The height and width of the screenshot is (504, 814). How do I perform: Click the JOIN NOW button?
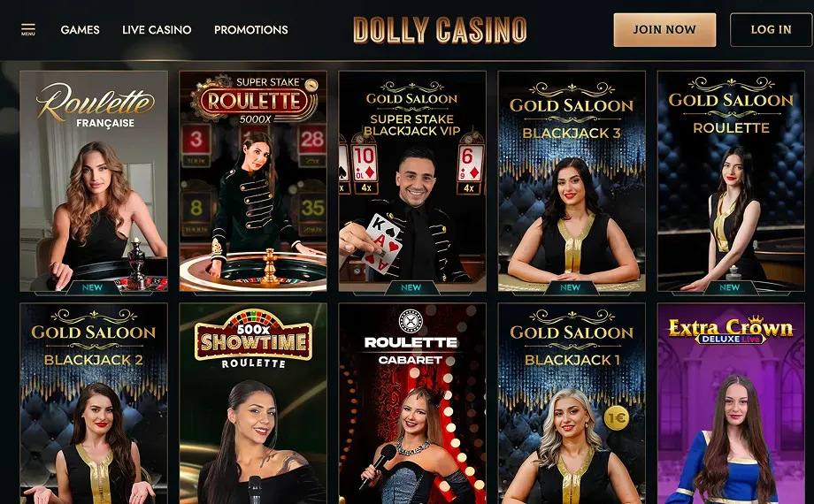pyautogui.click(x=664, y=29)
